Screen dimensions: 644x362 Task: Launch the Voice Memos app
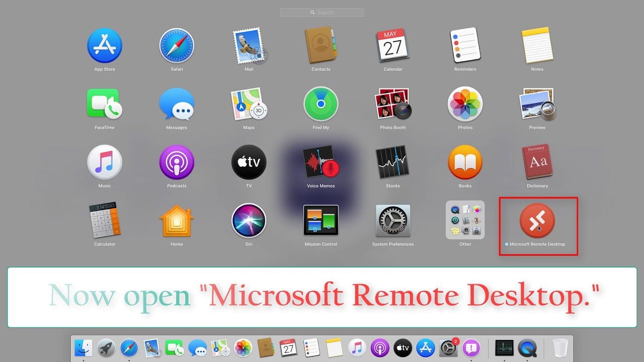point(321,162)
